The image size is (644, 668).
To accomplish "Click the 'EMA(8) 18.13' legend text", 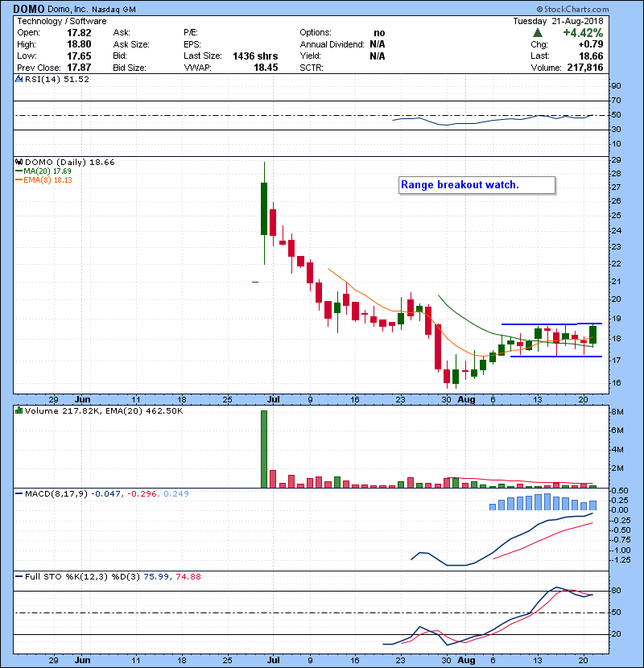I will pyautogui.click(x=47, y=180).
